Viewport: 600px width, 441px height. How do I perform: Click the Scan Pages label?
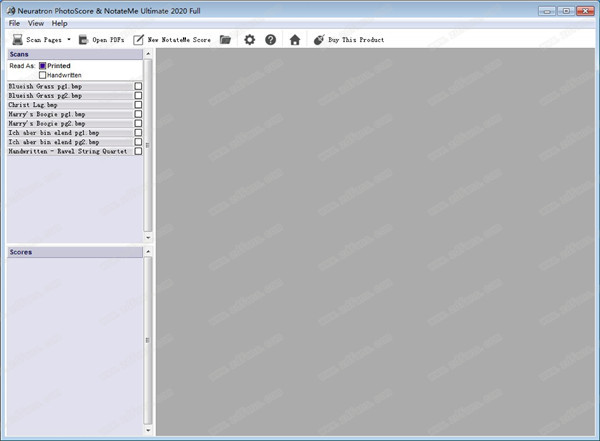(44, 40)
